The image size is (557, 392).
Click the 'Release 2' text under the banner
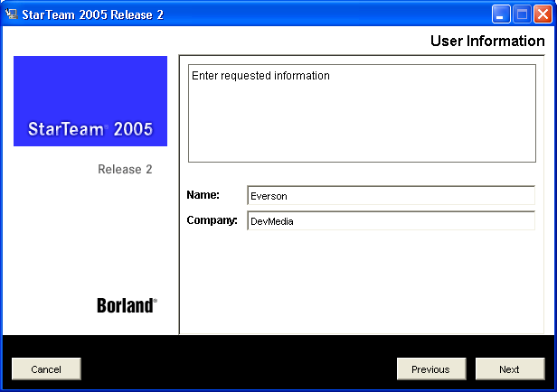tap(125, 169)
